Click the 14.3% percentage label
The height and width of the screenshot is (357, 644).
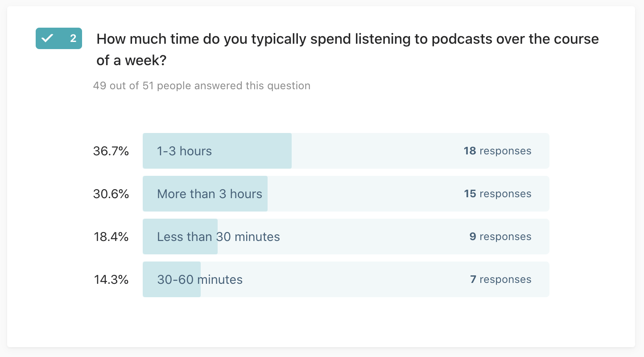111,279
